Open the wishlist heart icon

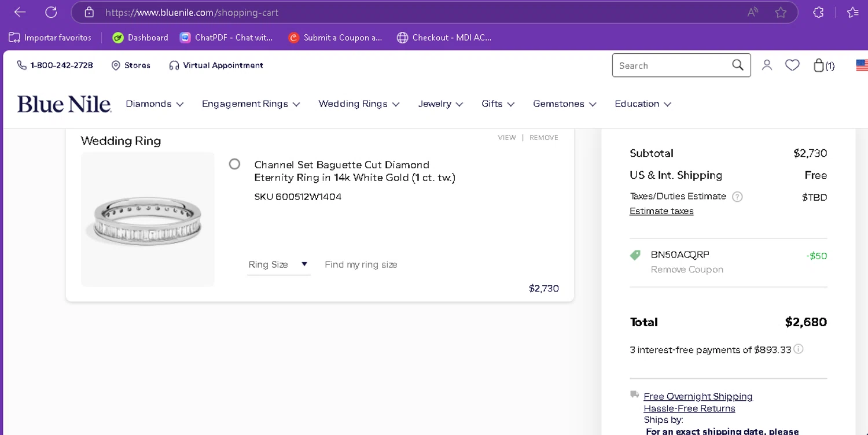coord(792,65)
